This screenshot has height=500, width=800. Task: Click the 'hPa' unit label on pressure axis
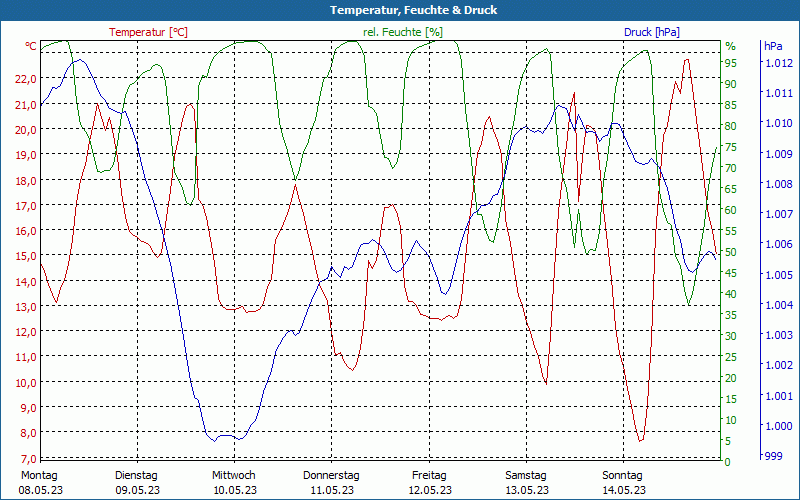(x=773, y=46)
